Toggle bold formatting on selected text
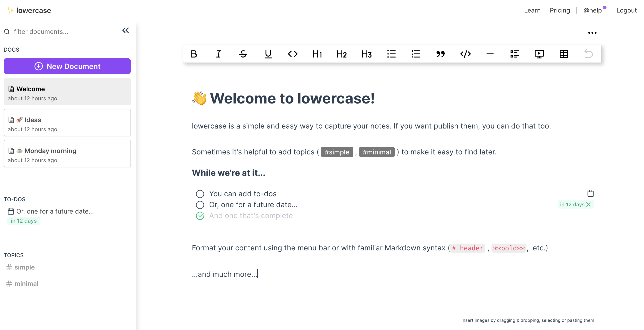Image resolution: width=644 pixels, height=330 pixels. click(194, 53)
